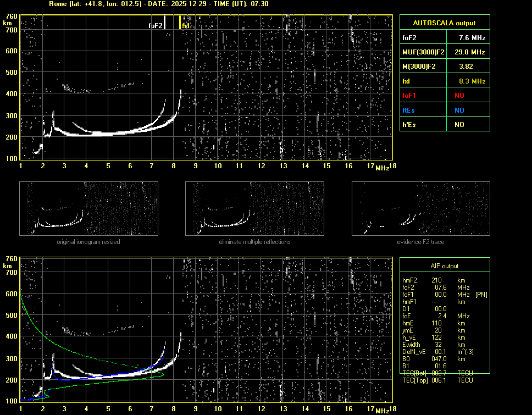532x415 pixels.
Task: Select the h'Es NO value cell
Action: point(459,125)
